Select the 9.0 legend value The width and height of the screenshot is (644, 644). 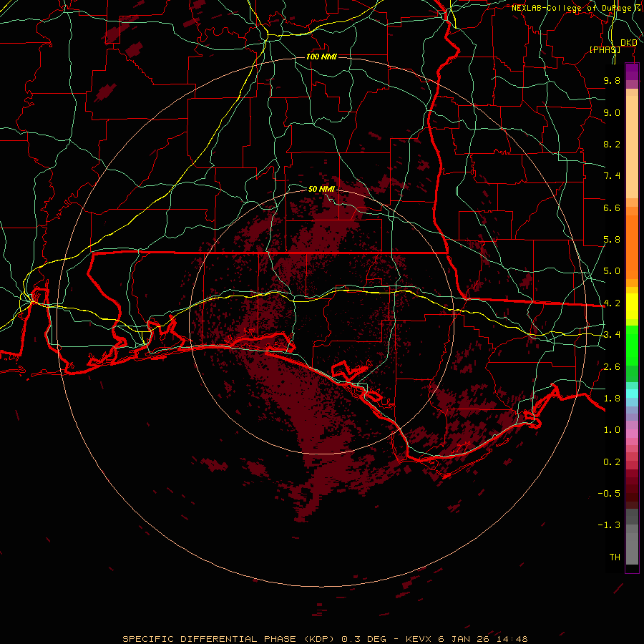612,112
